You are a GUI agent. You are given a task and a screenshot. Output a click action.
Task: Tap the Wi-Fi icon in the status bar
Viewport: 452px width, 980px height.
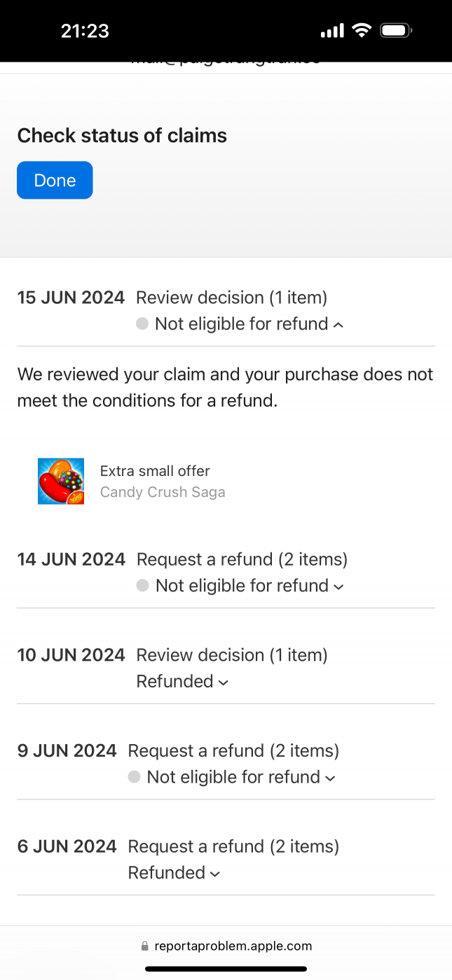[x=361, y=30]
